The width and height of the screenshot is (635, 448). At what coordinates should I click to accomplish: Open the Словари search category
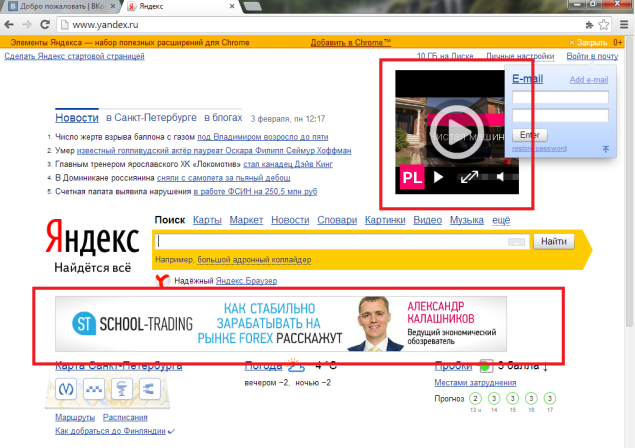point(337,220)
